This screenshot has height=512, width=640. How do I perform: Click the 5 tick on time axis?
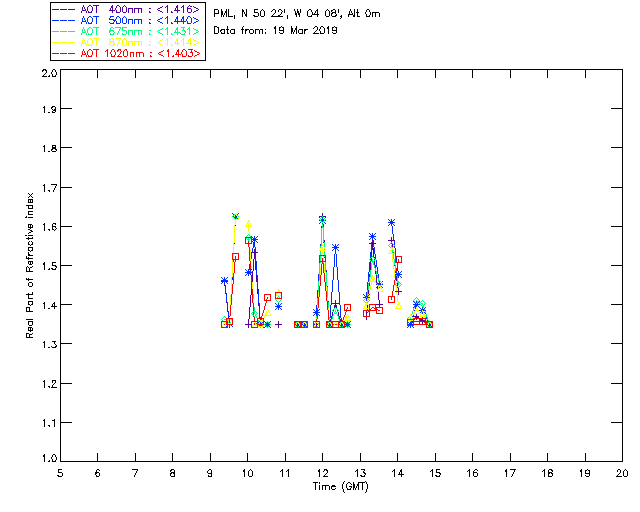click(60, 473)
